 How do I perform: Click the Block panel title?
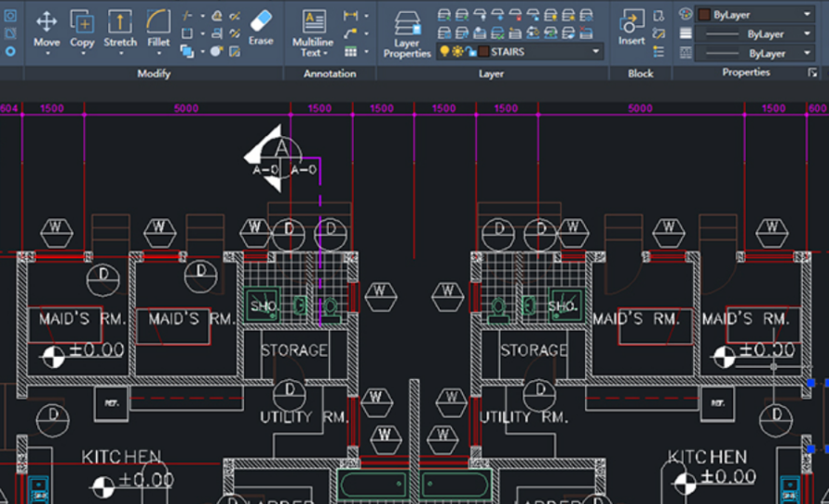point(640,74)
